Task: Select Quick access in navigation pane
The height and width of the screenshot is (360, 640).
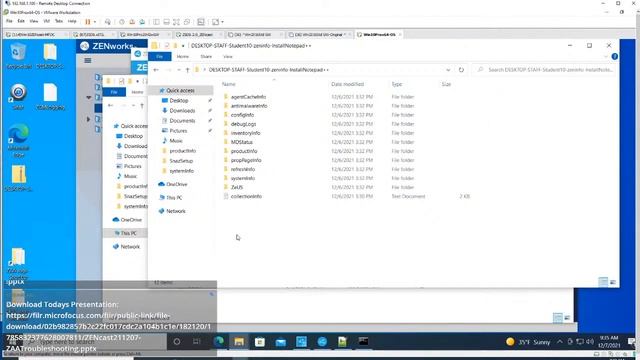Action: pos(180,90)
